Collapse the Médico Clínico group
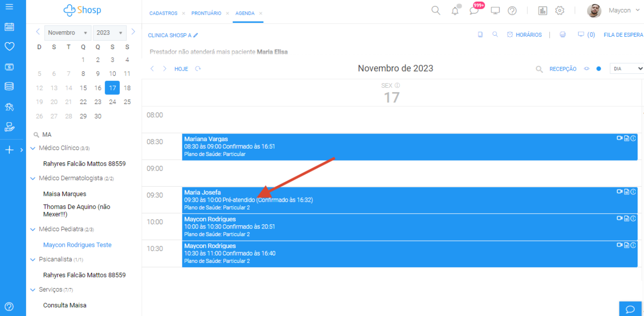The width and height of the screenshot is (644, 316). click(x=33, y=148)
